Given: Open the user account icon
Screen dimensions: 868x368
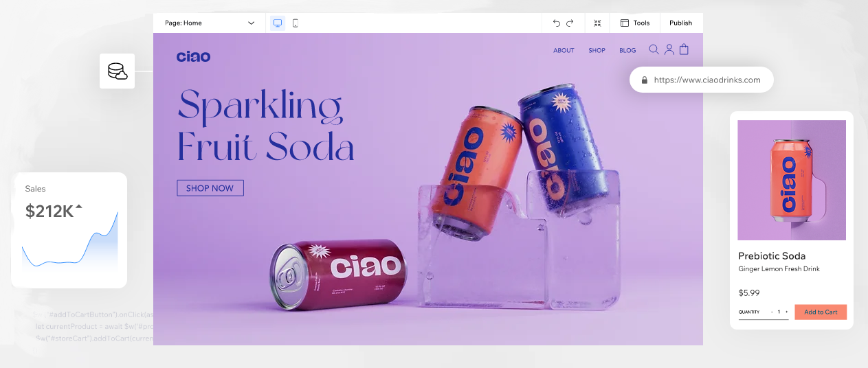Looking at the screenshot, I should tap(669, 49).
